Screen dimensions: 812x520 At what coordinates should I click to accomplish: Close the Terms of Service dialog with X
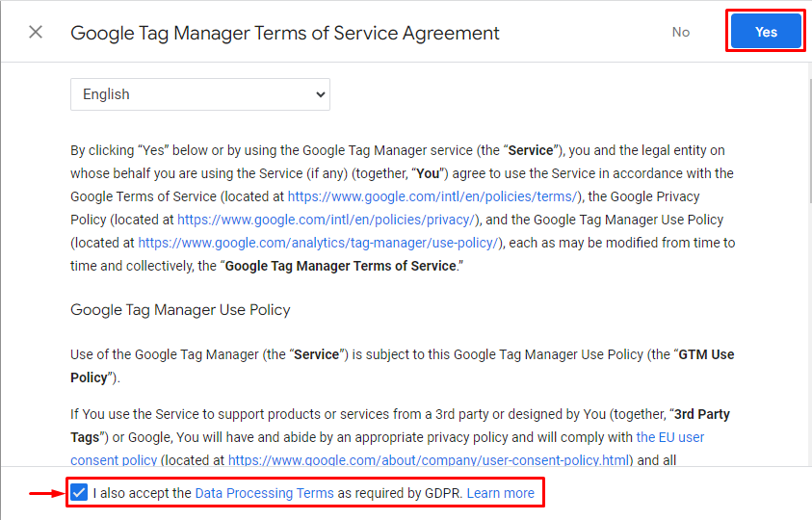click(x=36, y=32)
